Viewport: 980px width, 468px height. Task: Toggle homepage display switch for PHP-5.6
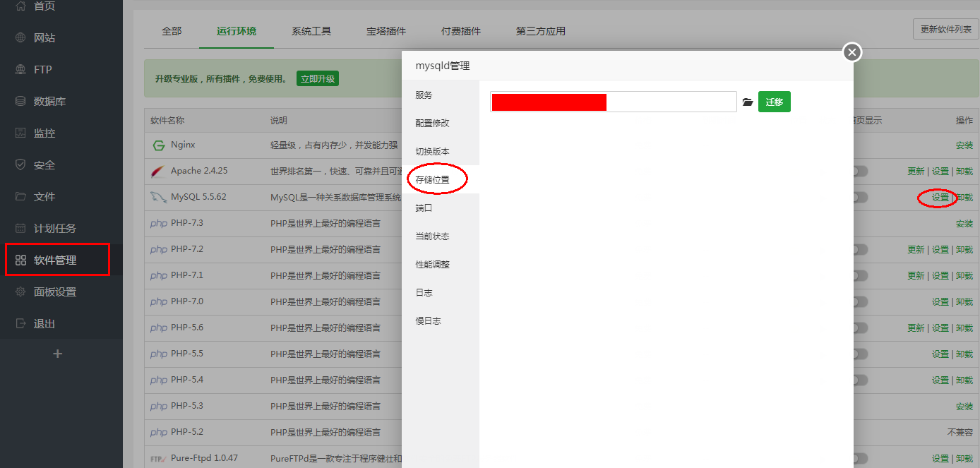click(x=861, y=328)
